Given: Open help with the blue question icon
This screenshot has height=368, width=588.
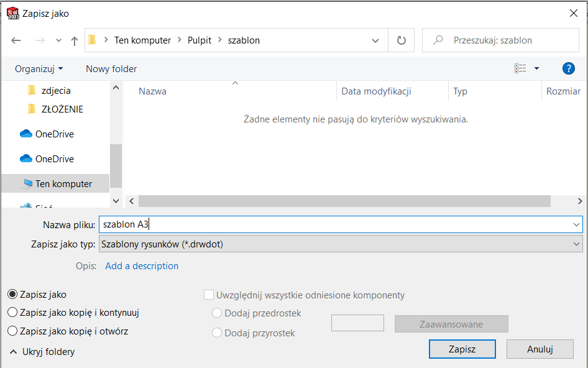Looking at the screenshot, I should click(569, 68).
